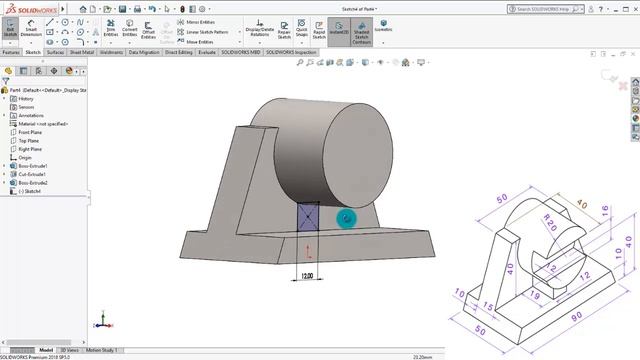Select the Spline sketch tool
Image resolution: width=640 pixels, height=360 pixels.
tap(80, 22)
